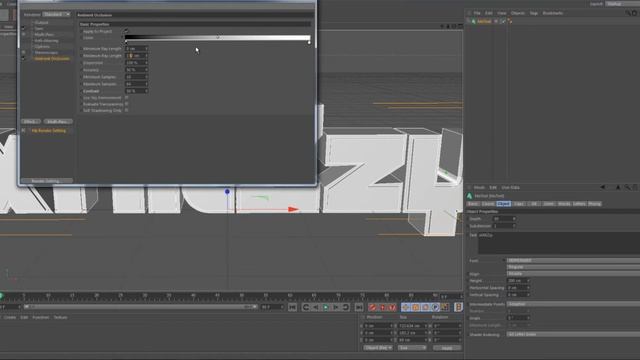Image resolution: width=640 pixels, height=360 pixels.
Task: Click the Render Setting... button
Action: (47, 181)
